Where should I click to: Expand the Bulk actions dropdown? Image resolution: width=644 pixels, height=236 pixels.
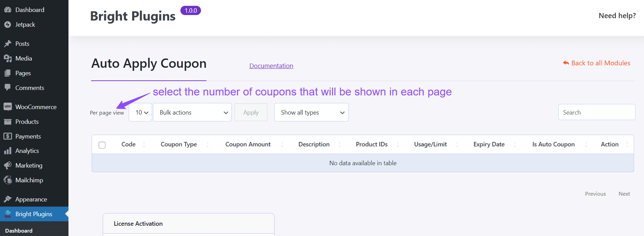(x=192, y=113)
